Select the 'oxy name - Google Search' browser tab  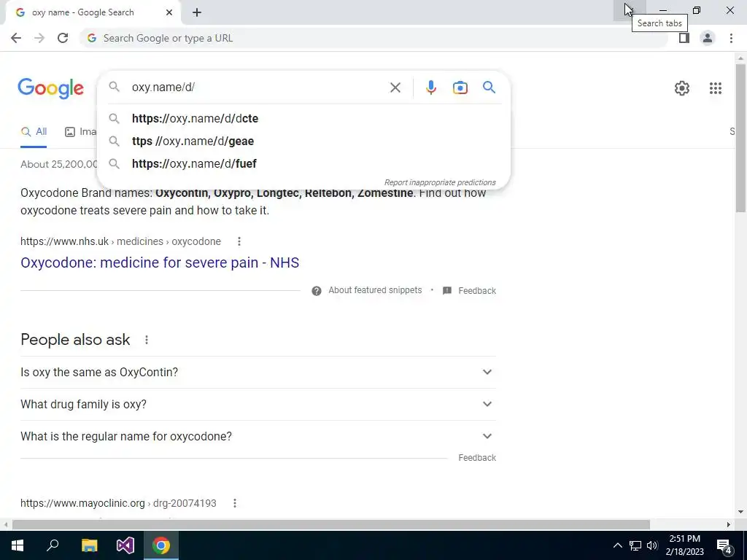(93, 12)
